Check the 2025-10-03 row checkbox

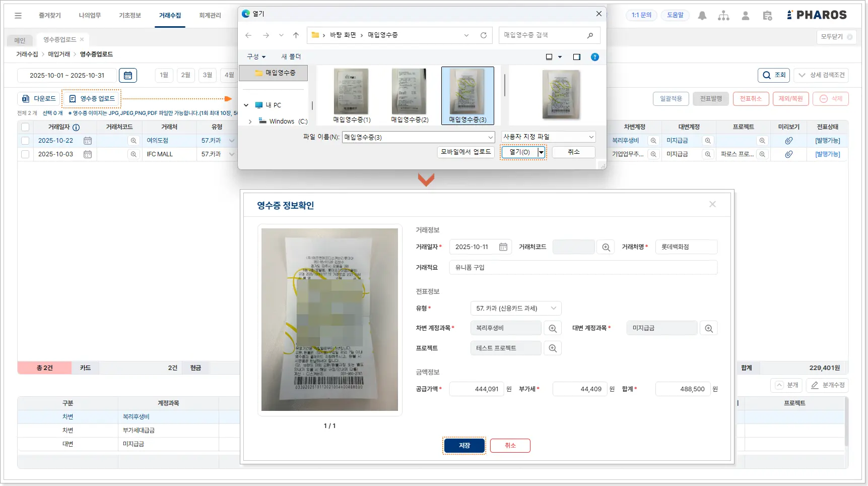pos(25,154)
